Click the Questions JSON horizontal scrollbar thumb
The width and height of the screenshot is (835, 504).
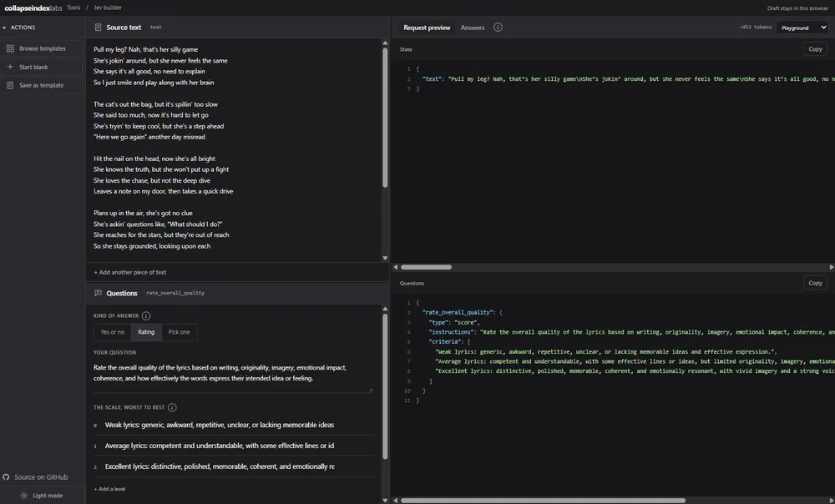point(543,501)
